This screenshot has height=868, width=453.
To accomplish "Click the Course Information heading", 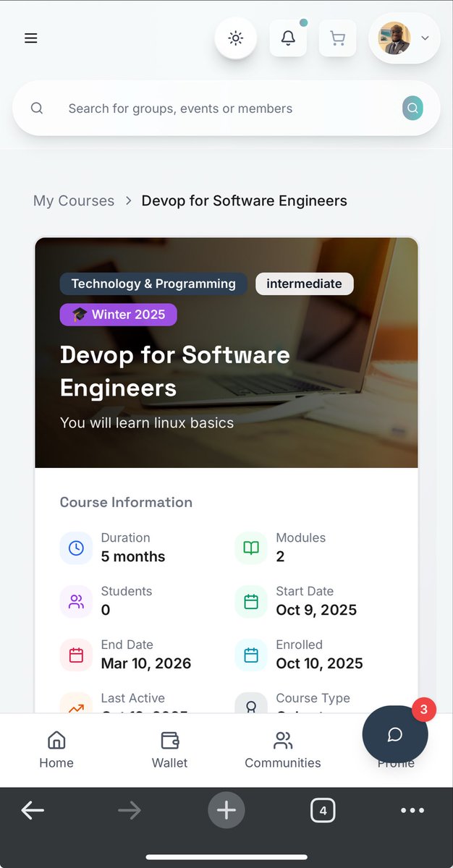I will tap(126, 502).
